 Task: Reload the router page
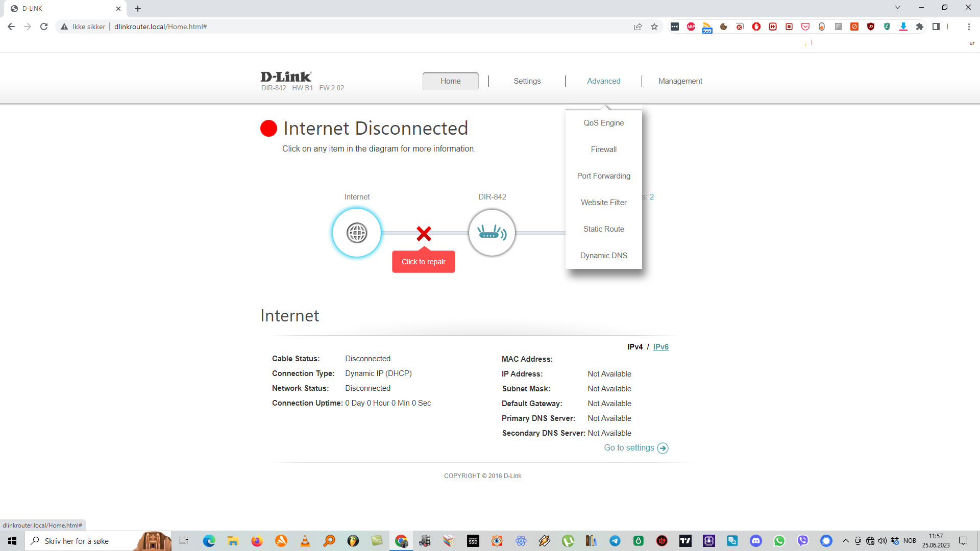44,27
